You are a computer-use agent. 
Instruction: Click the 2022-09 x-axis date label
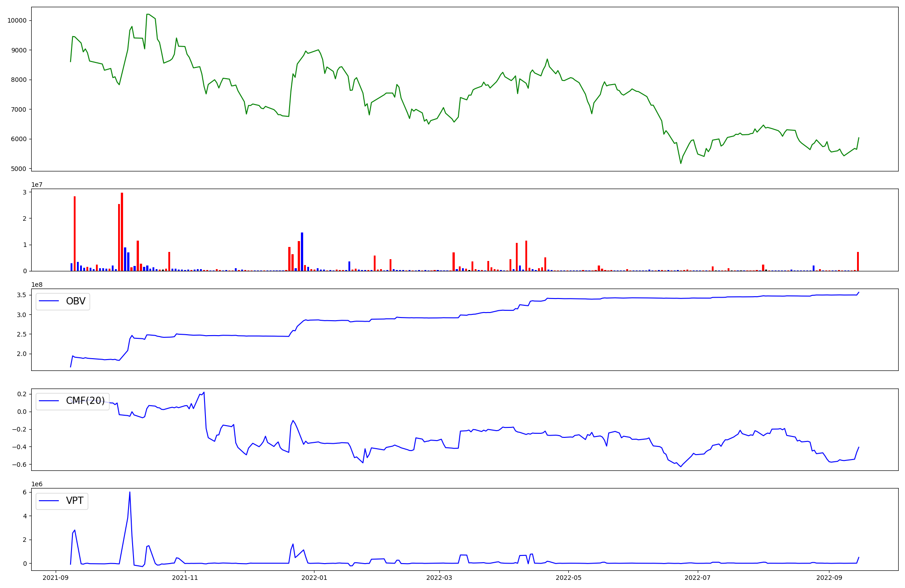pyautogui.click(x=829, y=578)
